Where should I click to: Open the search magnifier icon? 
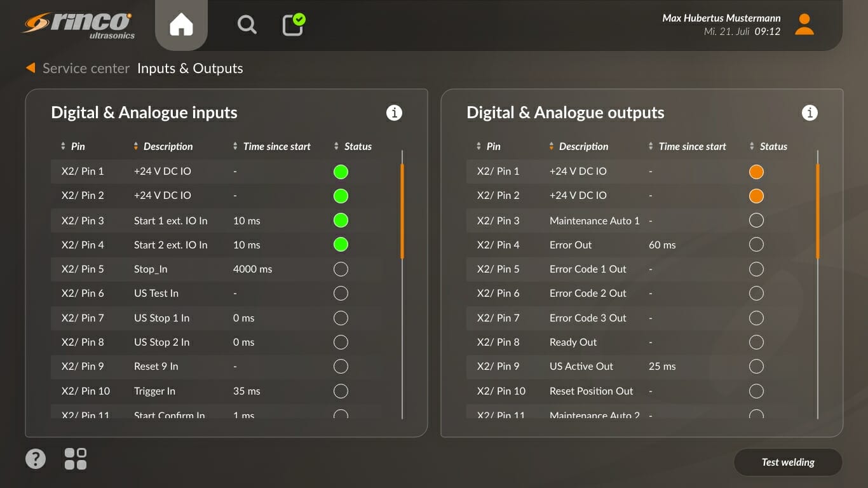247,25
